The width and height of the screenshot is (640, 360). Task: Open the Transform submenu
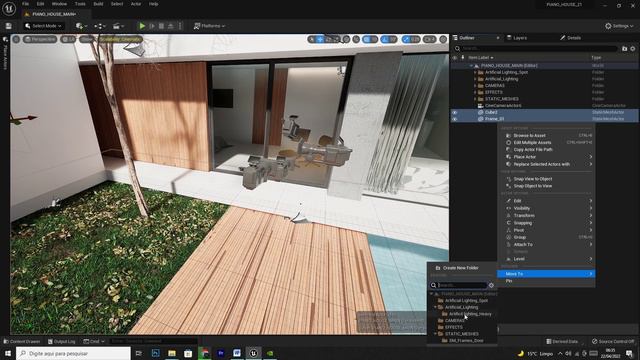[547, 216]
